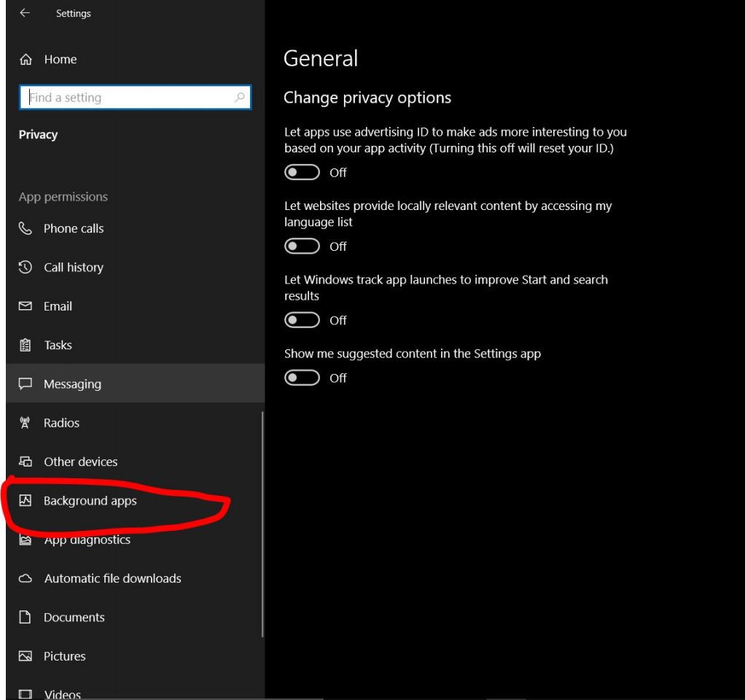Screen dimensions: 745x700
Task: Click in the Find a setting search box
Action: pos(135,97)
